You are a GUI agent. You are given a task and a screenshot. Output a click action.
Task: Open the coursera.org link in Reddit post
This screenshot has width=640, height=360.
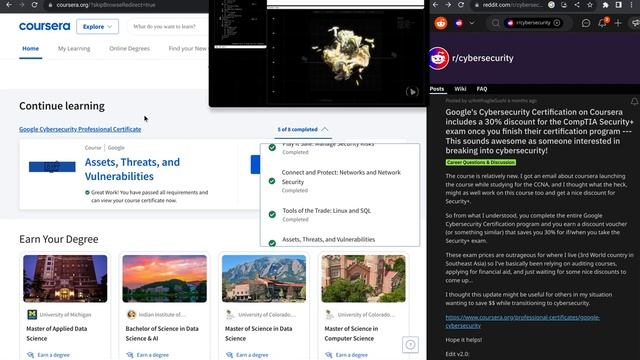522,321
